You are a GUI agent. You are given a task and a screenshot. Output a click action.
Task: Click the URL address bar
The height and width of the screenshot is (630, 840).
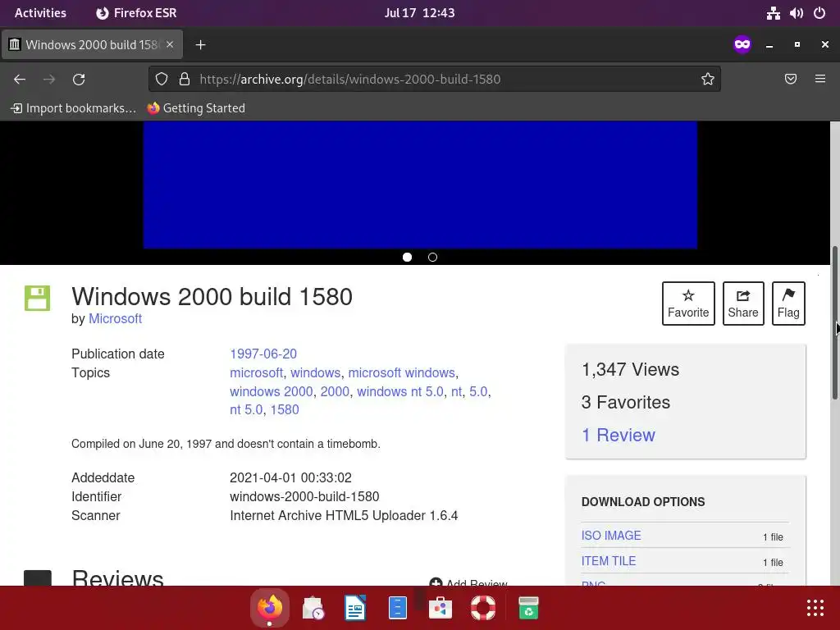point(434,80)
